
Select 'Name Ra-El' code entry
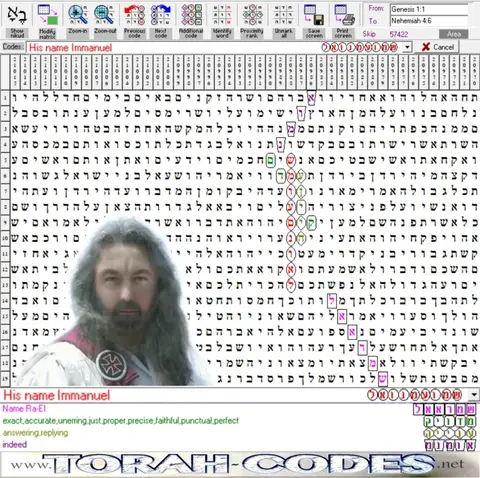click(x=24, y=409)
